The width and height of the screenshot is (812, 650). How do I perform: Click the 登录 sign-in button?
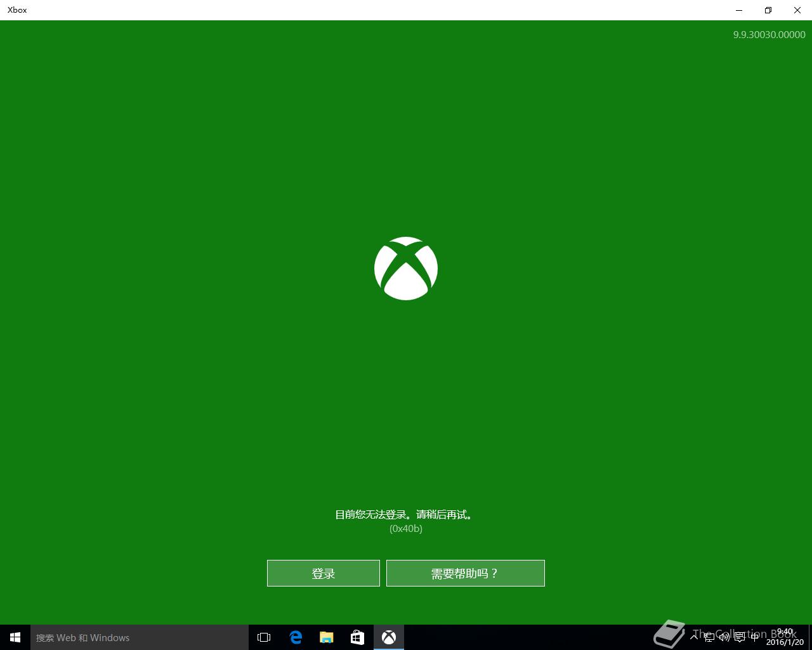(324, 573)
